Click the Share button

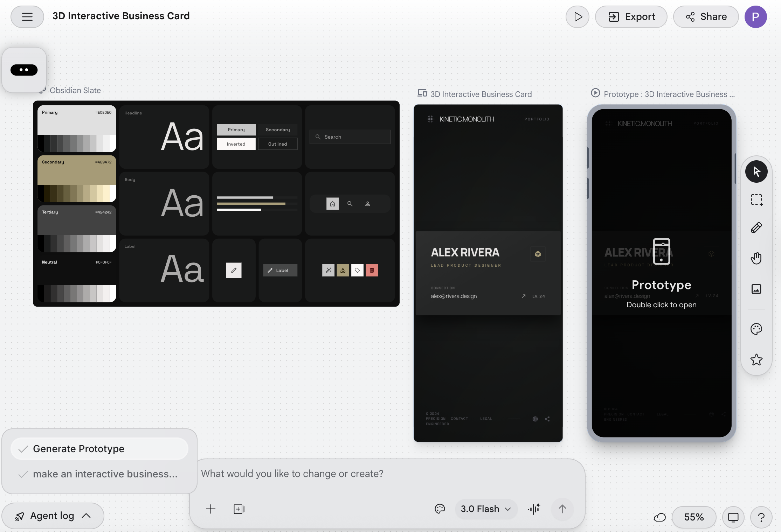(x=706, y=17)
